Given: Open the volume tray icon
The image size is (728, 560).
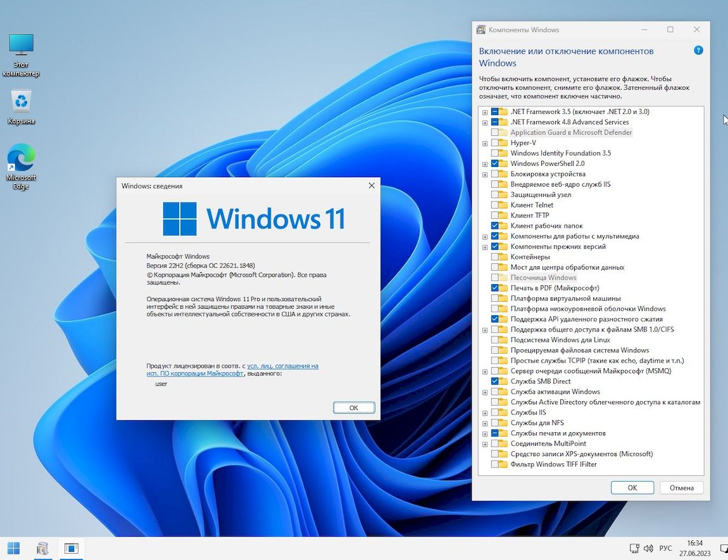Looking at the screenshot, I should 649,549.
